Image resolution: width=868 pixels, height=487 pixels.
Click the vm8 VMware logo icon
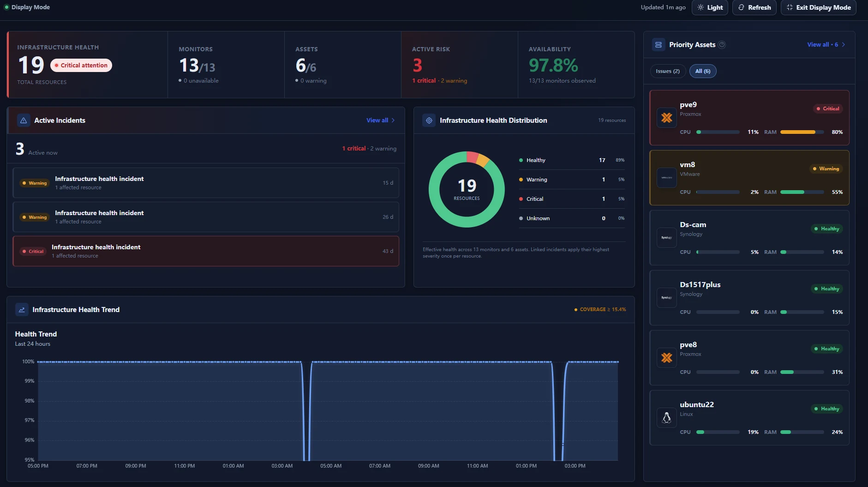pyautogui.click(x=667, y=178)
